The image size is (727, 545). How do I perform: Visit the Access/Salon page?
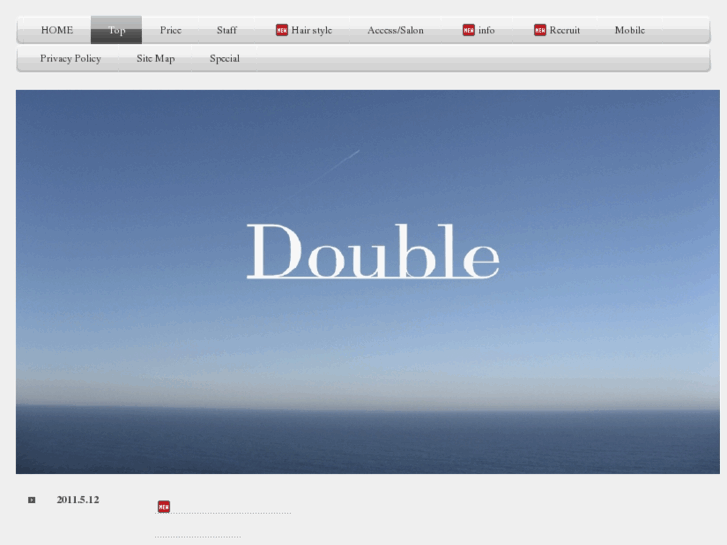395,30
